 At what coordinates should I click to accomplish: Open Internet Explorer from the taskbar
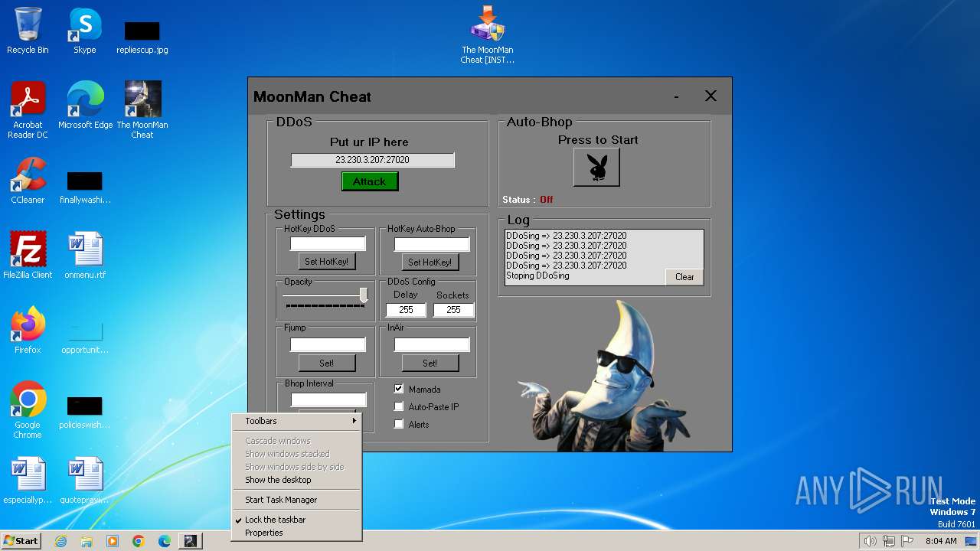tap(60, 541)
